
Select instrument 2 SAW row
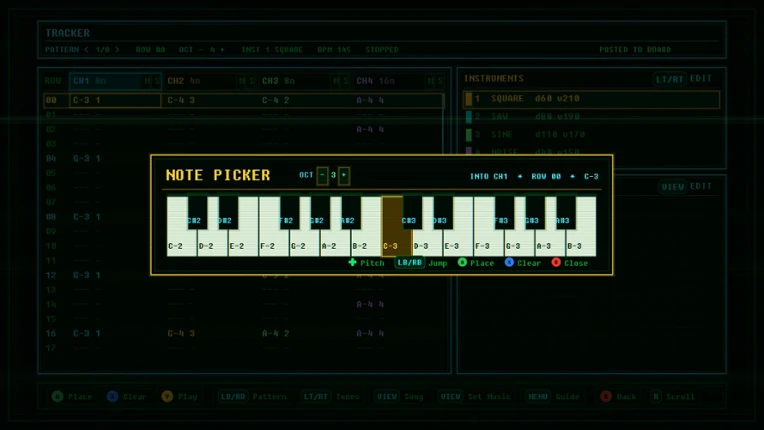pyautogui.click(x=591, y=117)
